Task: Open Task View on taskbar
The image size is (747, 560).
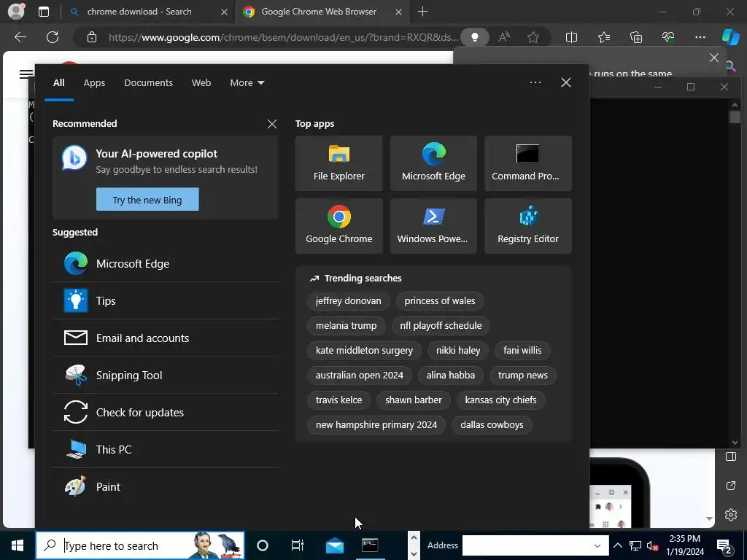Action: (298, 545)
